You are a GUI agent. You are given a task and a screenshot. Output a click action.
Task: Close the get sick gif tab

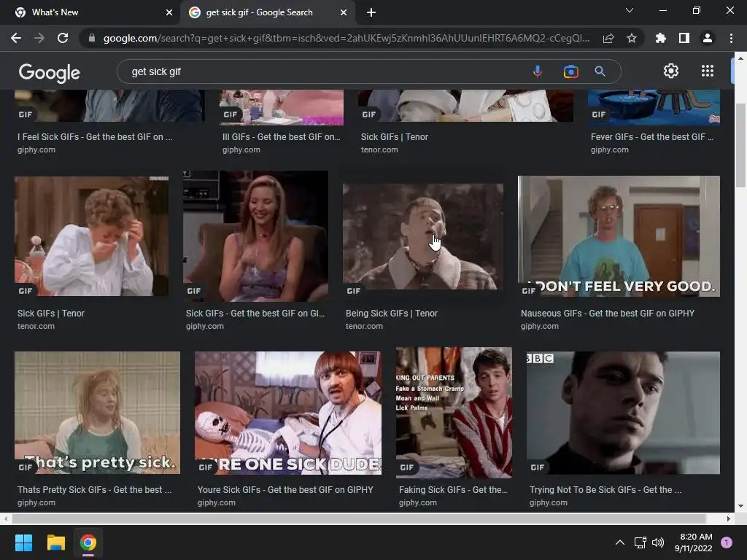click(x=344, y=12)
